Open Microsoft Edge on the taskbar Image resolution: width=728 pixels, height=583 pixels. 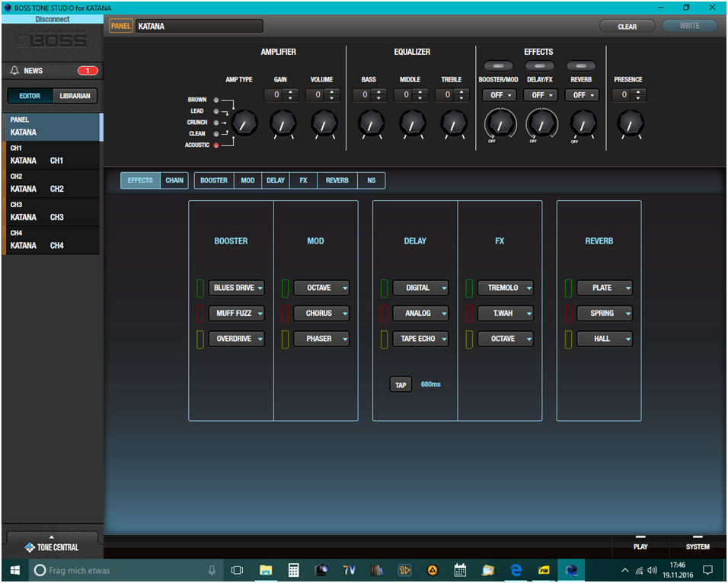pyautogui.click(x=516, y=570)
